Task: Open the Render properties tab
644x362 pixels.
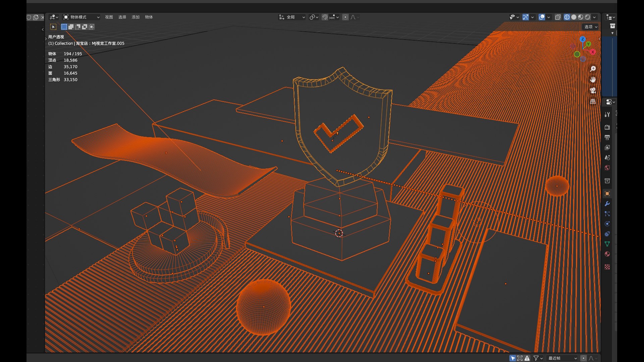Action: pyautogui.click(x=607, y=127)
